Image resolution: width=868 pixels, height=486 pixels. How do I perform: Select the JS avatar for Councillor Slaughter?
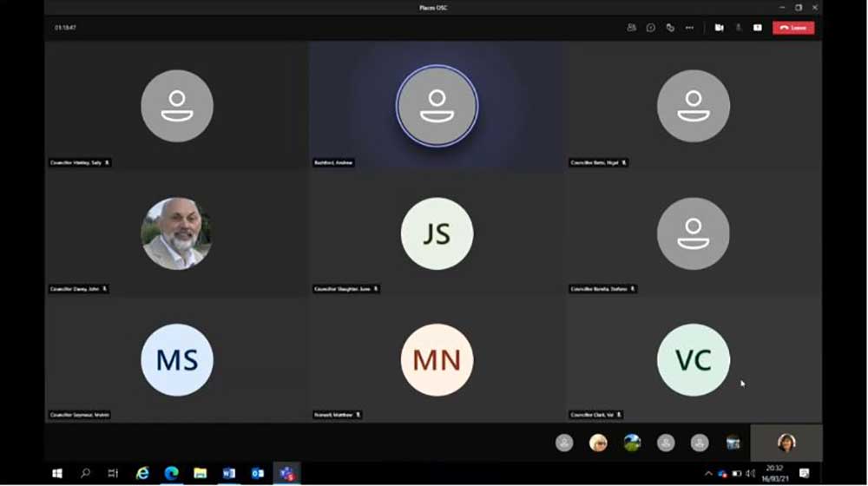(437, 233)
